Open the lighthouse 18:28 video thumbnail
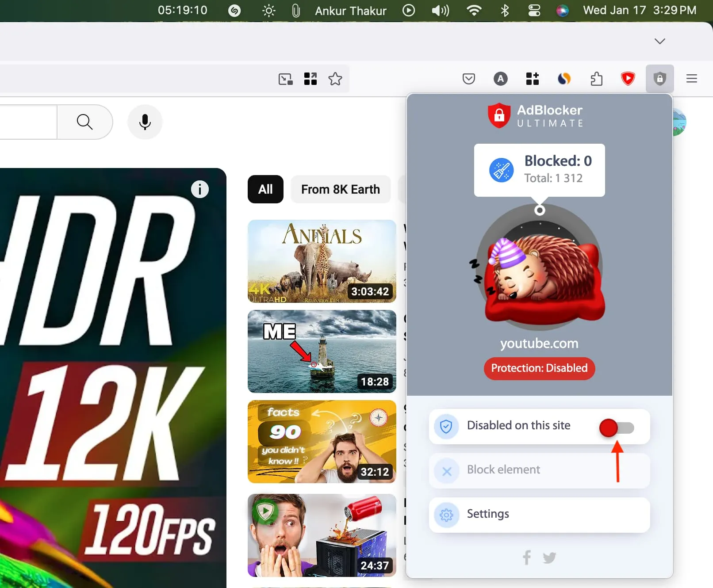This screenshot has width=713, height=588. (322, 351)
